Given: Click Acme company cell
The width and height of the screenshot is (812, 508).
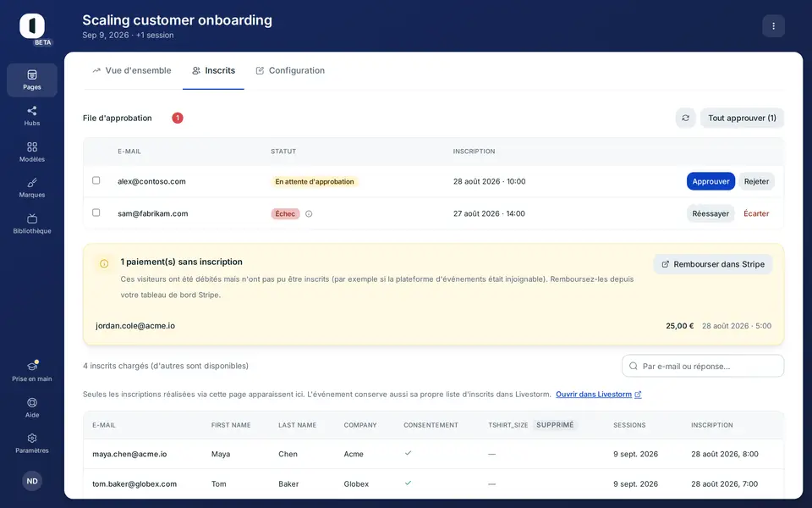Looking at the screenshot, I should point(354,454).
